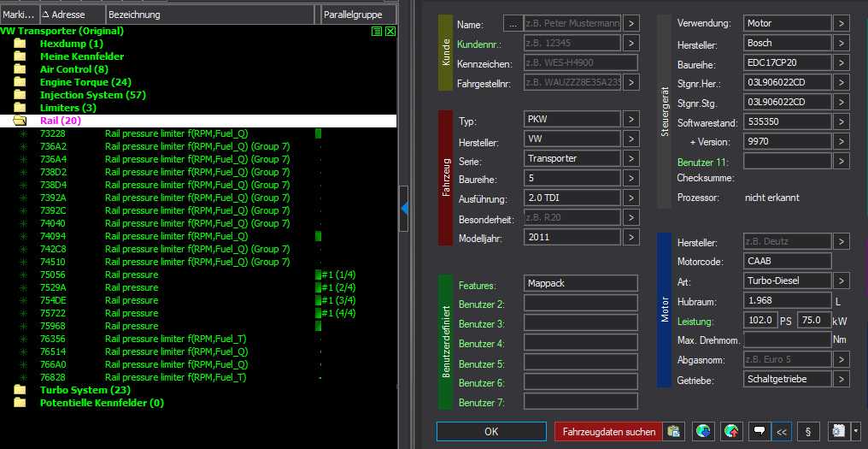868x449 pixels.
Task: Click the globe download icon with blue arrow
Action: (x=703, y=432)
